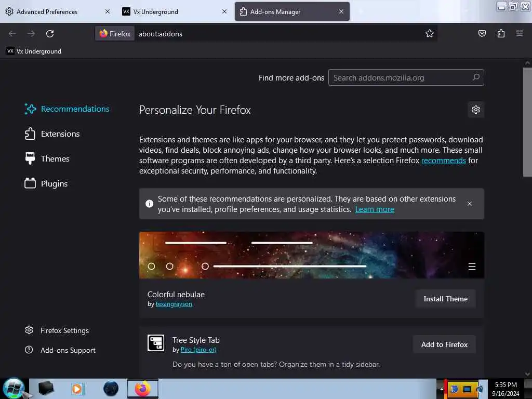
Task: Open the Extensions toolbar puzzle icon
Action: 501,33
